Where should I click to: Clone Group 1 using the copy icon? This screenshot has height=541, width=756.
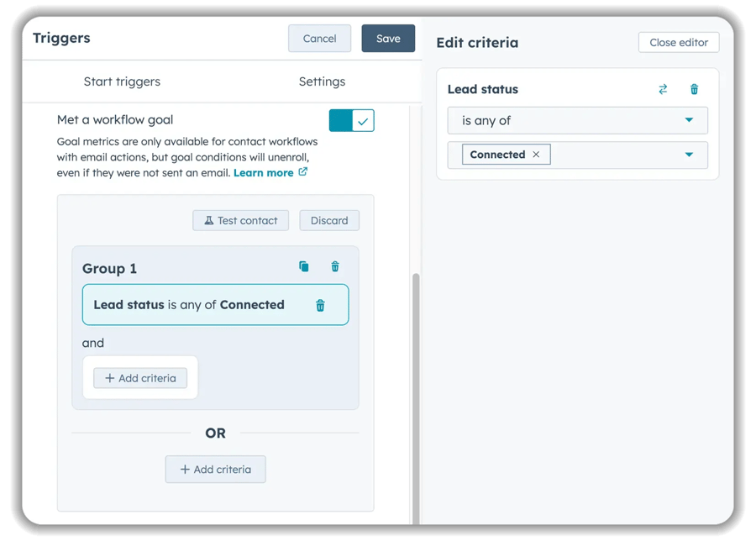[304, 266]
